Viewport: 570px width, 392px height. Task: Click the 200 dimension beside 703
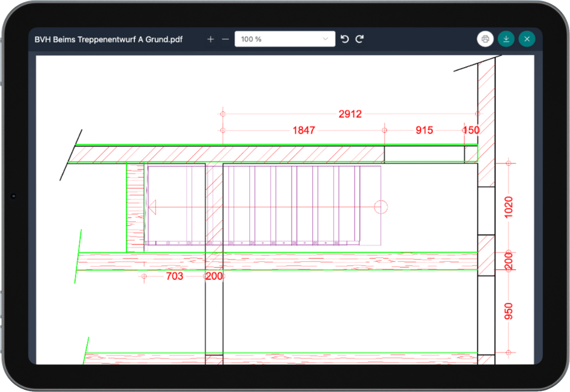[x=214, y=276]
